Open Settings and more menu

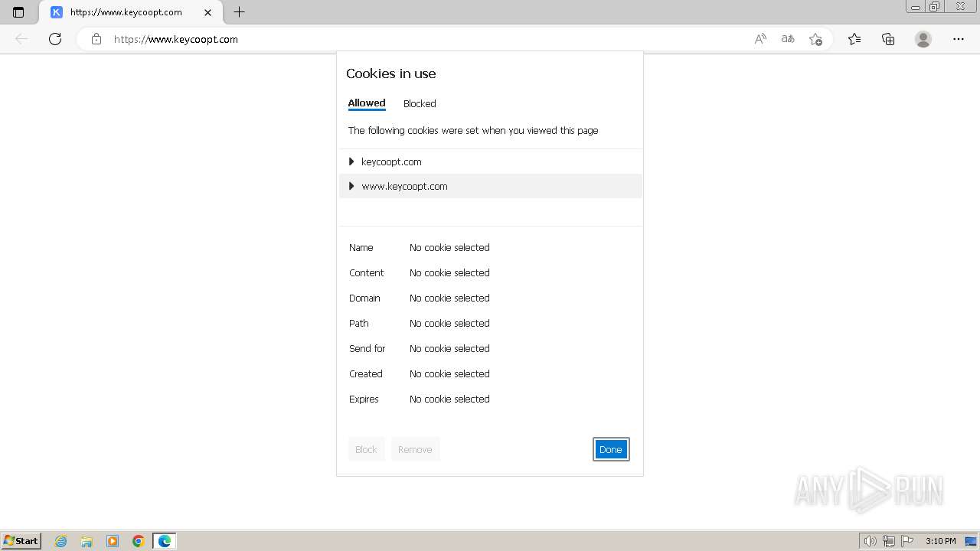(x=959, y=39)
